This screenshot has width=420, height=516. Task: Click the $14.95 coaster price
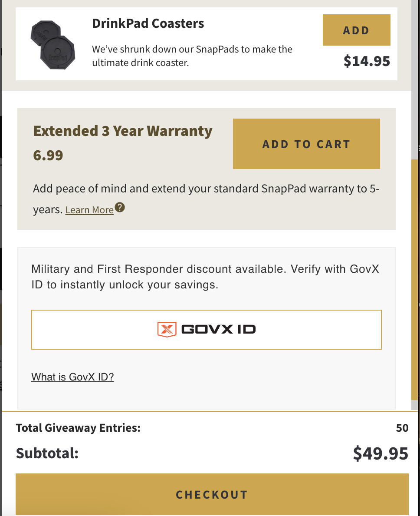(x=367, y=61)
